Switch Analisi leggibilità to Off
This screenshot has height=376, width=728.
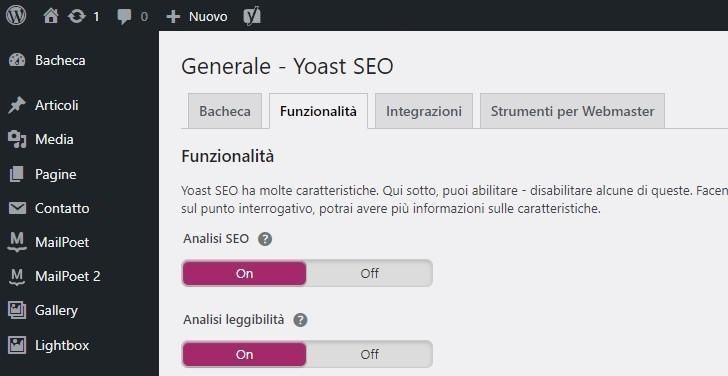[370, 354]
